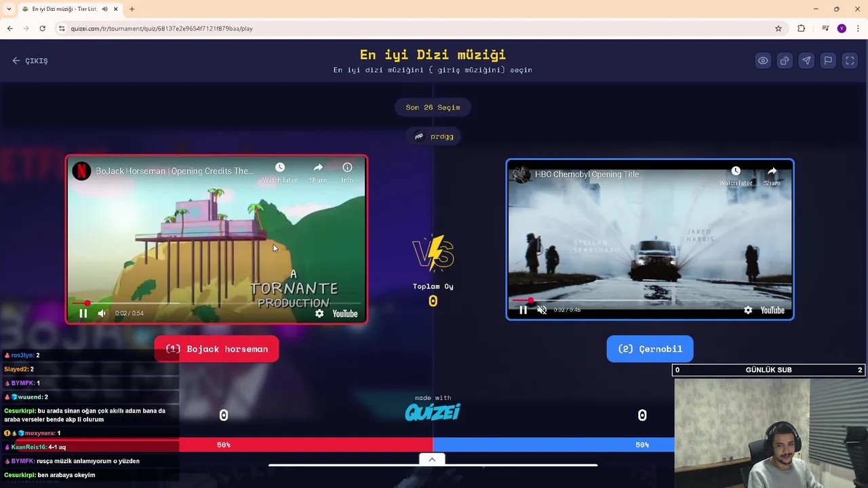Pause the BoJack Horseman video
The width and height of the screenshot is (868, 488).
pyautogui.click(x=83, y=313)
